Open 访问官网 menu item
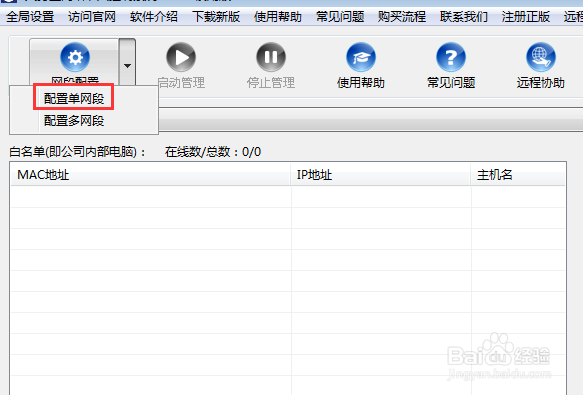583x395 pixels. pyautogui.click(x=92, y=17)
